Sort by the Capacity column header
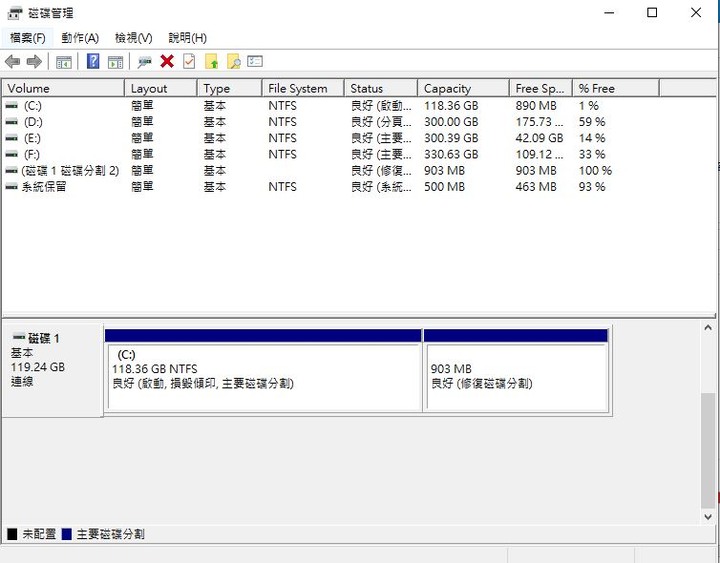Image resolution: width=720 pixels, height=563 pixels. click(x=463, y=88)
